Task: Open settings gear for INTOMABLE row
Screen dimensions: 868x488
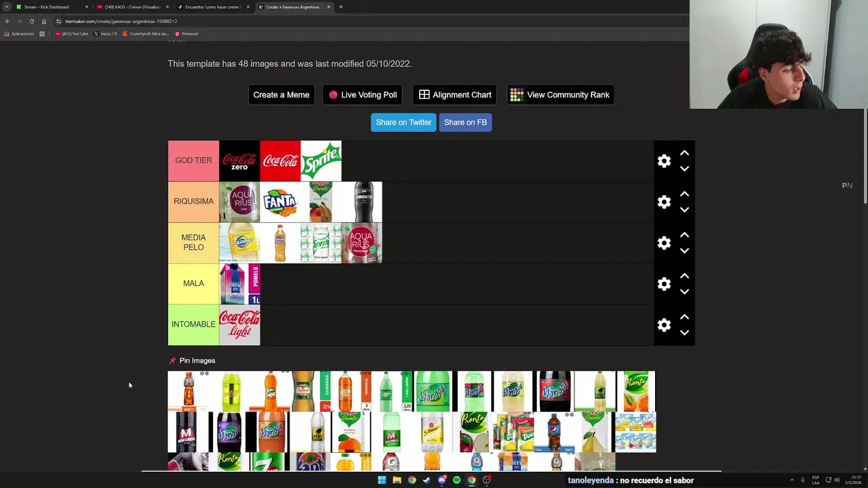Action: click(x=664, y=325)
